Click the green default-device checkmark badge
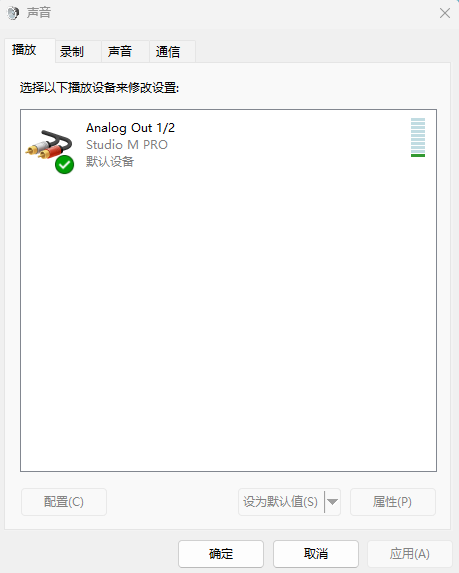The width and height of the screenshot is (459, 573). [64, 164]
